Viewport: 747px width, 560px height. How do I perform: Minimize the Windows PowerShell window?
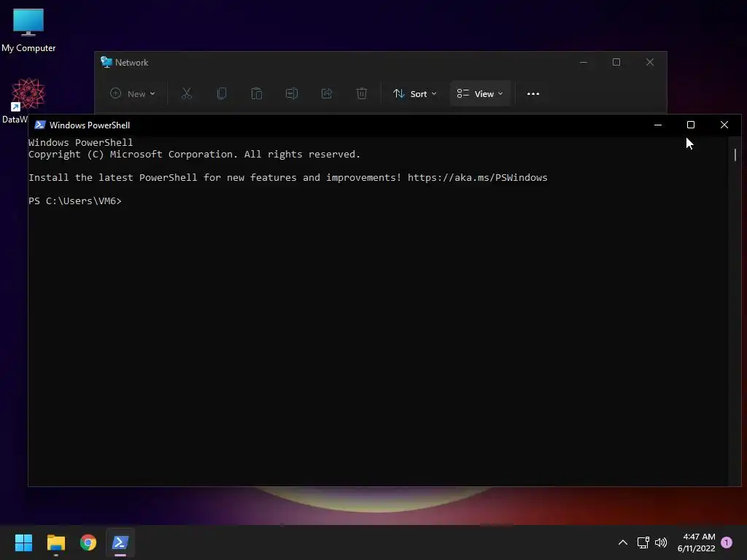(x=658, y=125)
